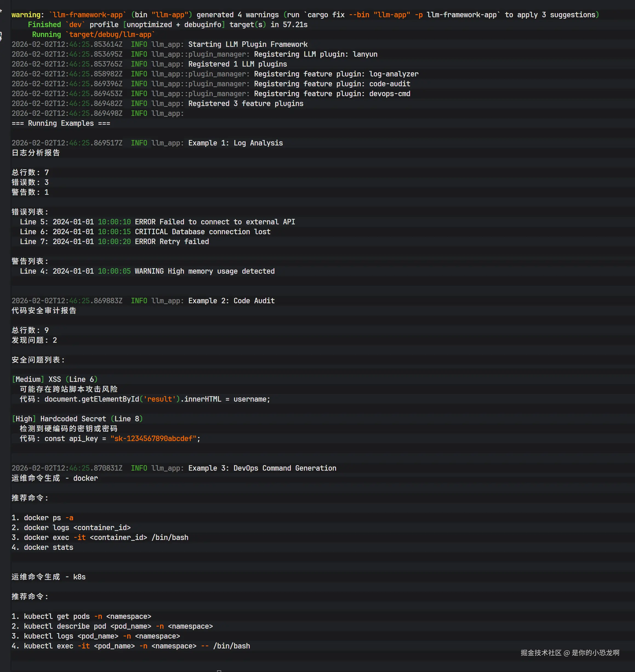
Task: Click the 'CRITICAL Database connection lost' line
Action: [203, 232]
